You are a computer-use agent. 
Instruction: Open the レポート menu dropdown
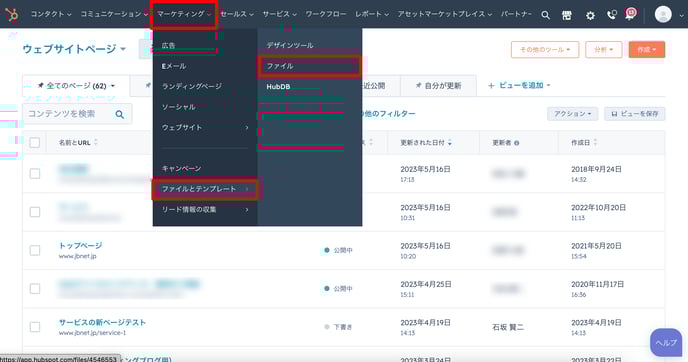click(372, 14)
